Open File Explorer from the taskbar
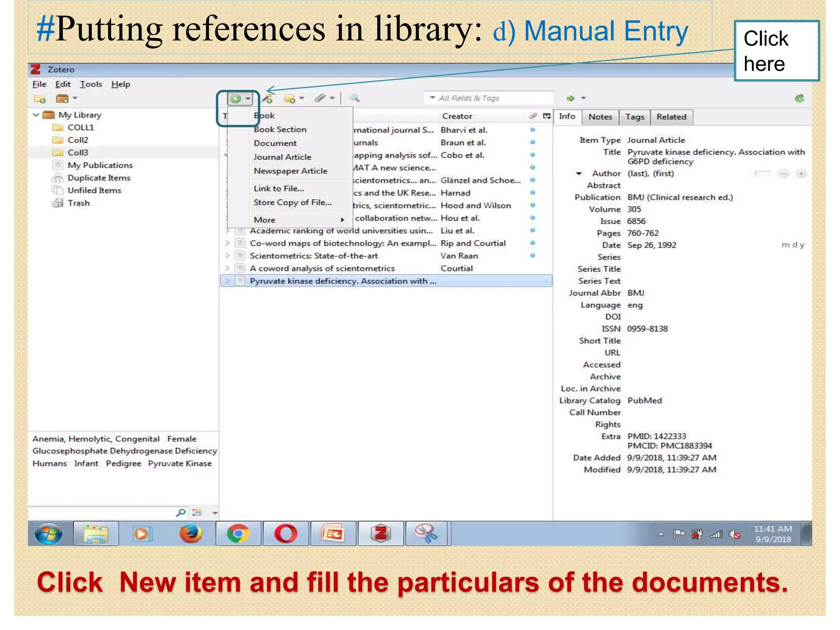Viewport: 840px width, 630px height. 96,534
